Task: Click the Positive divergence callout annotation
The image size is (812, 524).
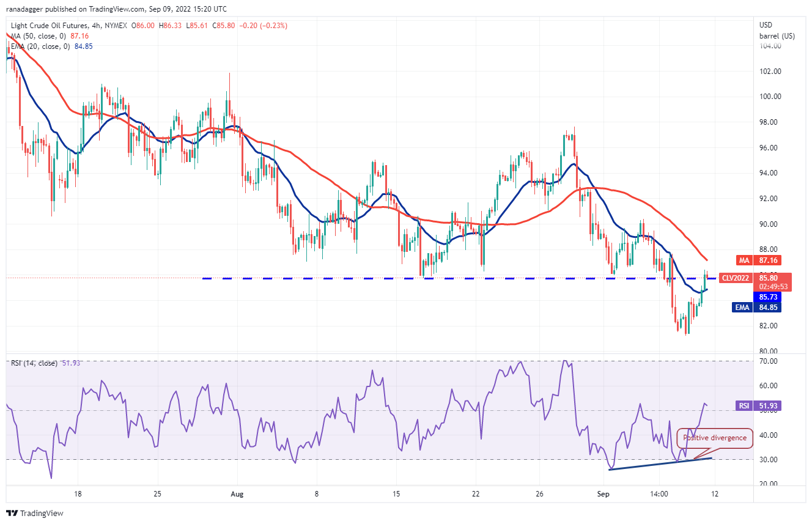Action: click(x=714, y=438)
